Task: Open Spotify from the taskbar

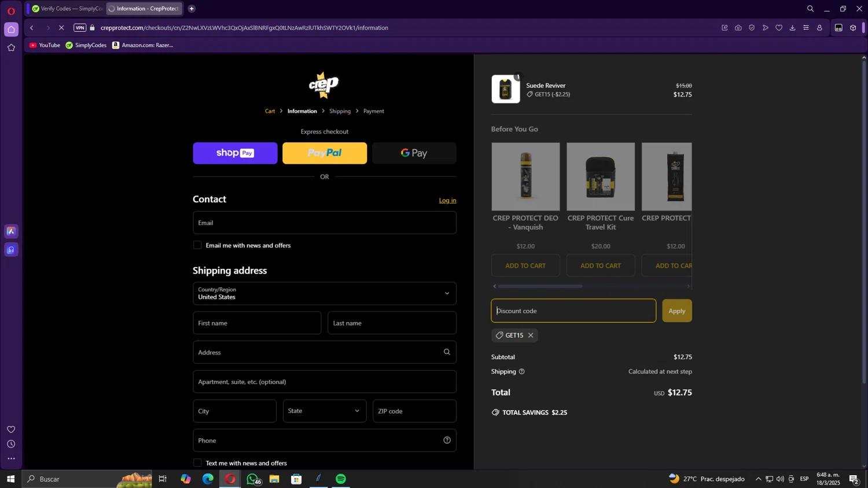Action: [x=341, y=479]
